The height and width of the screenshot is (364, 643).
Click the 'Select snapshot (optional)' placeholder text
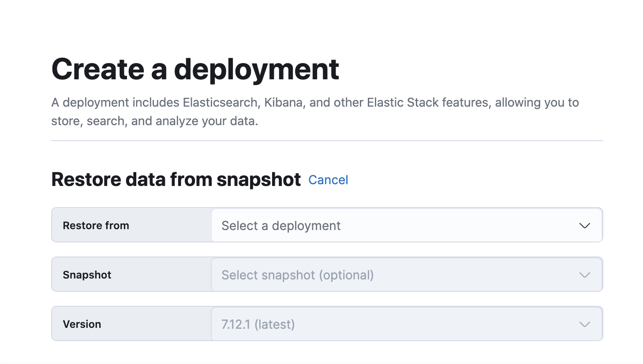point(297,275)
